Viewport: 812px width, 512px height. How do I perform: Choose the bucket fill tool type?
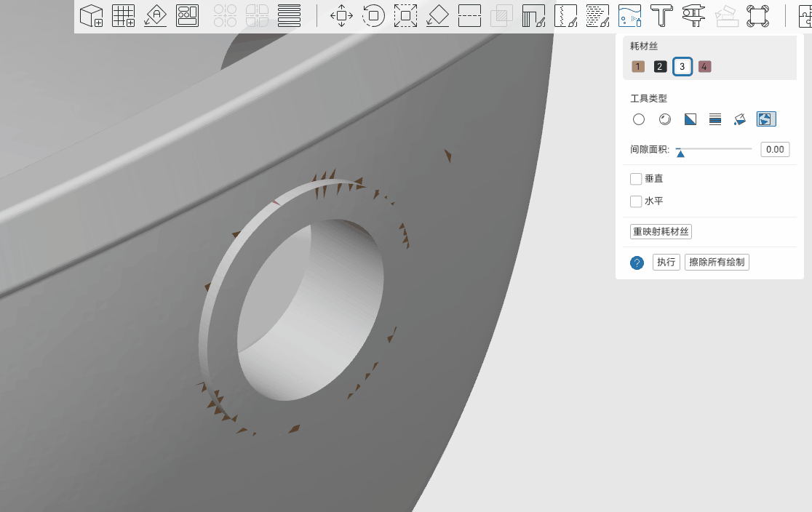pos(740,119)
